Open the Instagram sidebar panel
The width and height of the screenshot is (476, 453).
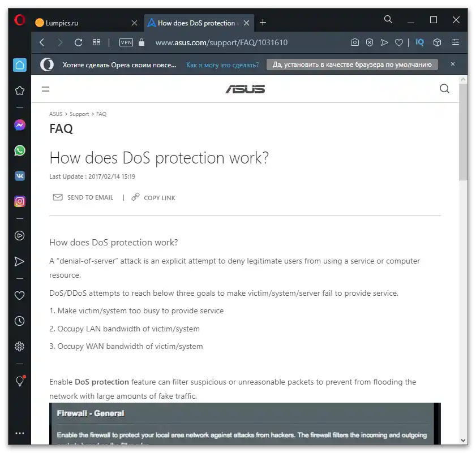(x=20, y=201)
